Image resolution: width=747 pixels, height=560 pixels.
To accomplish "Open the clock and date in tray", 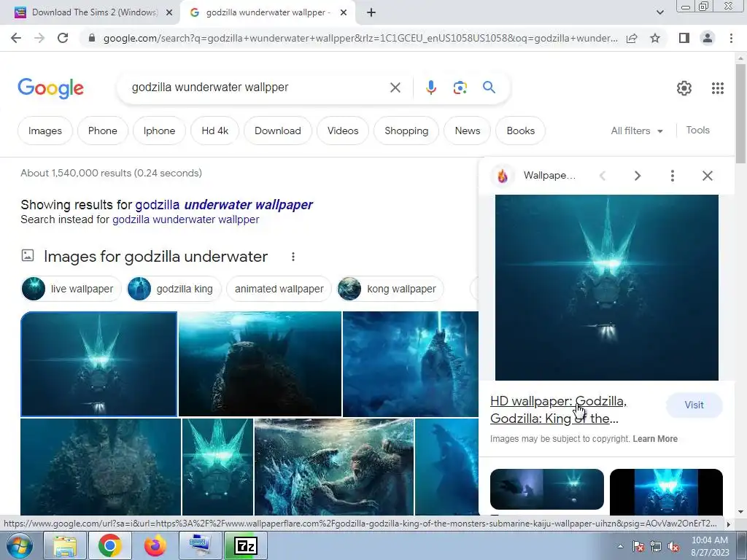I will point(710,546).
